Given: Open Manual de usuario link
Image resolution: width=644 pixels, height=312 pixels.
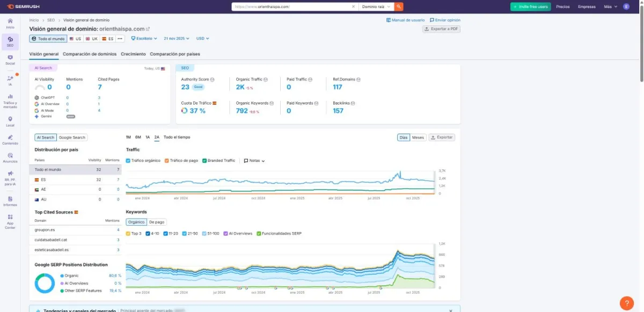Looking at the screenshot, I should pos(405,20).
